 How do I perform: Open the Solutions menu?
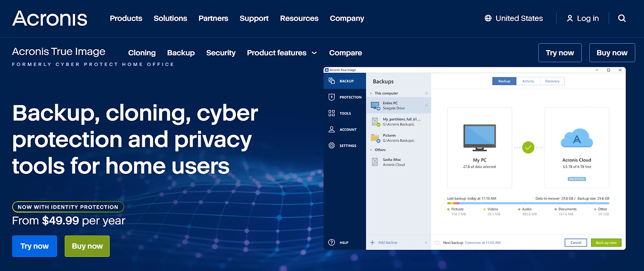(x=171, y=18)
